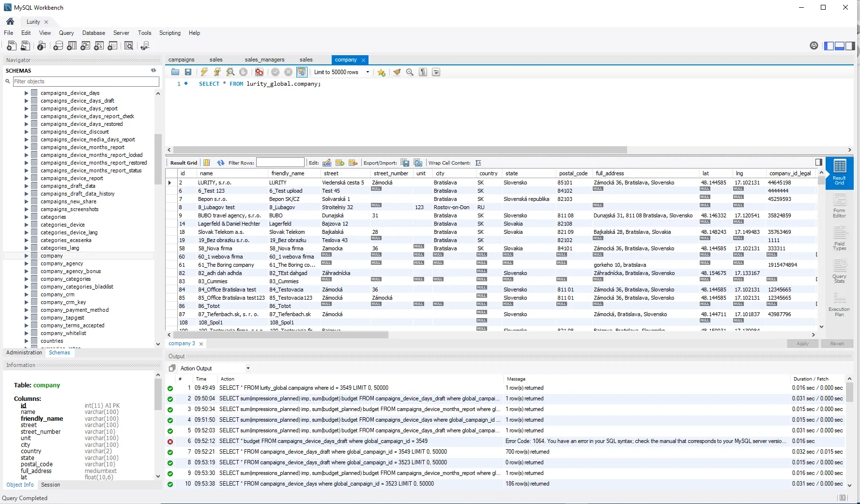Viewport: 860px width, 504px height.
Task: Click the Apply button in result grid
Action: click(x=802, y=343)
